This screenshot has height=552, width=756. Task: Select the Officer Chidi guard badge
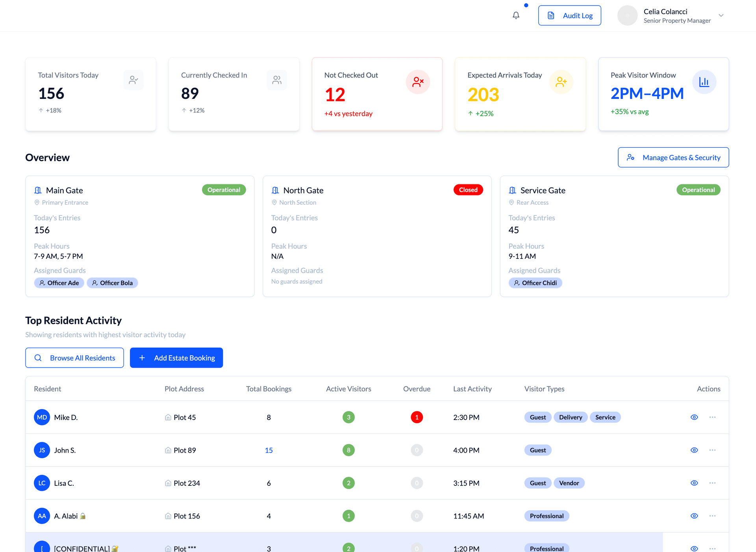tap(535, 283)
